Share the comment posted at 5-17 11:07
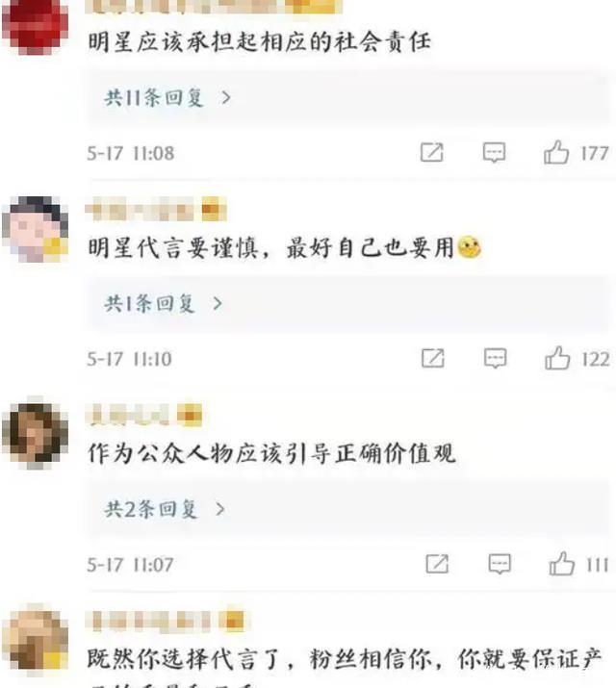Viewport: 616px width, 688px height. tap(437, 563)
